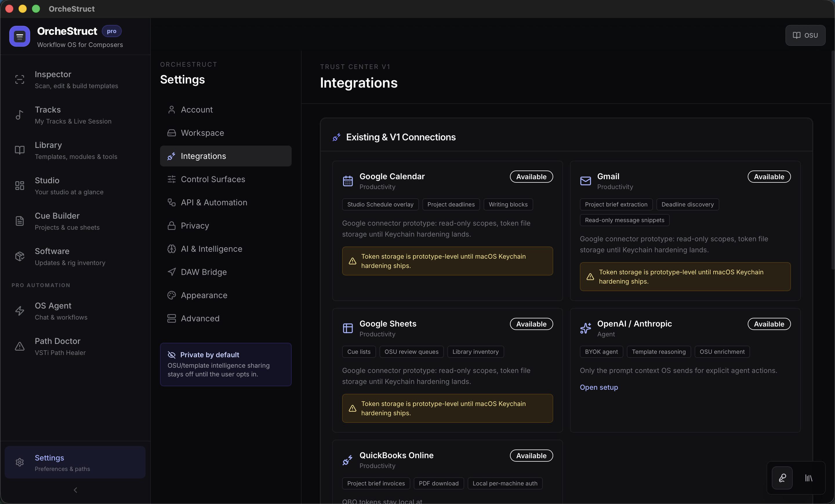
Task: Click the Available badge on OpenAI / Anthropic
Action: coord(769,324)
